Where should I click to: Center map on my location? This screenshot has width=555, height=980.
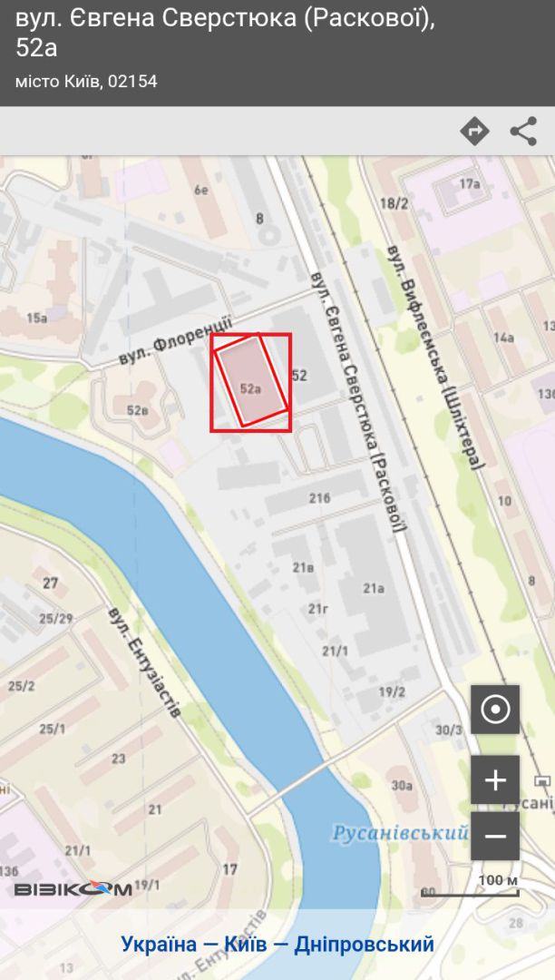[495, 710]
